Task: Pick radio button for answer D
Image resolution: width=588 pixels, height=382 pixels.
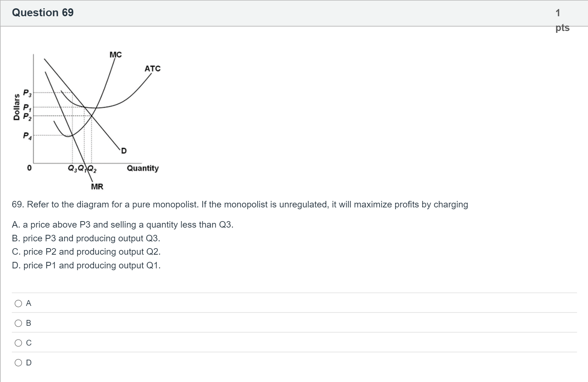Action: tap(18, 363)
